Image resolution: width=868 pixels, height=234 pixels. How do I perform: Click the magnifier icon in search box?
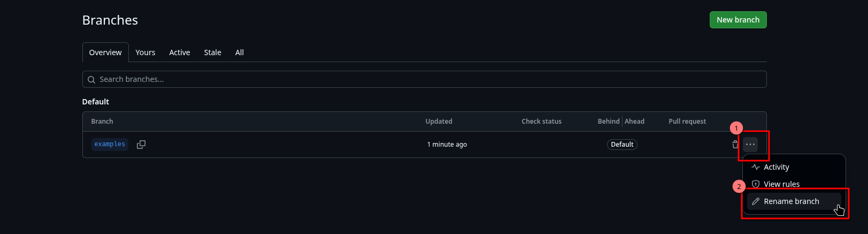point(91,80)
